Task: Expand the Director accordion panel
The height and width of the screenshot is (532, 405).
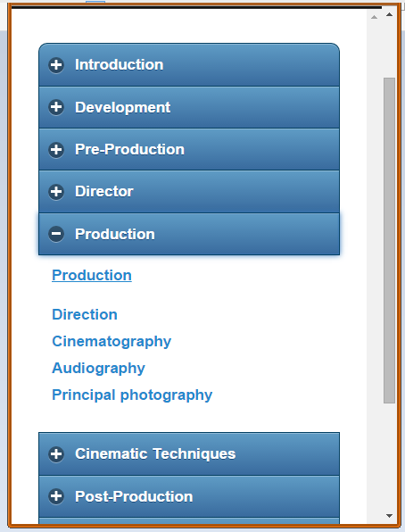Action: click(189, 192)
